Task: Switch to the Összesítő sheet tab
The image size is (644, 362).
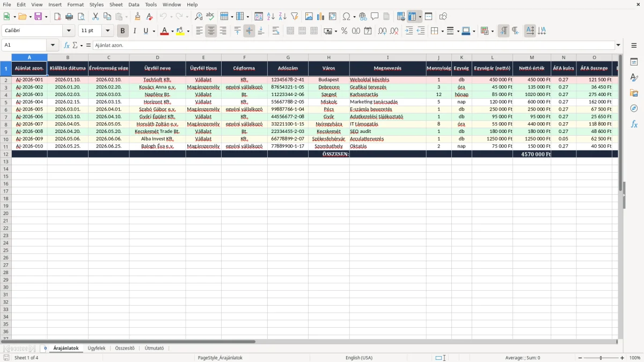Action: coord(125,348)
